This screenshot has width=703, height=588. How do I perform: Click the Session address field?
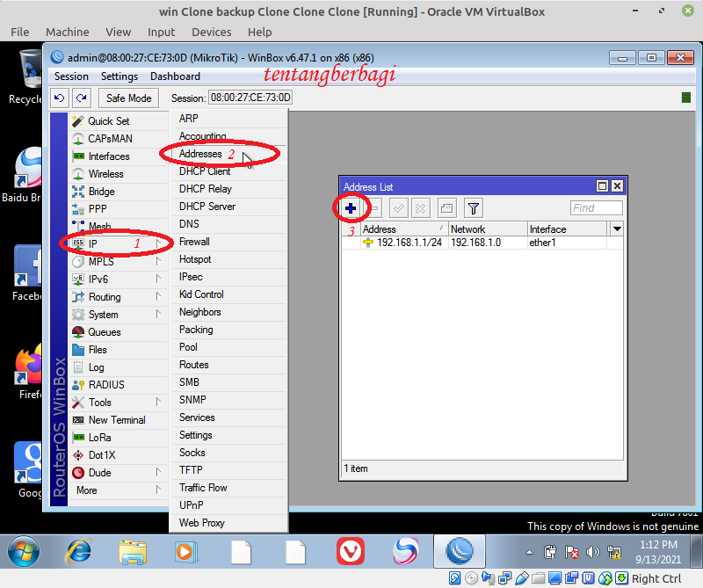click(x=250, y=98)
